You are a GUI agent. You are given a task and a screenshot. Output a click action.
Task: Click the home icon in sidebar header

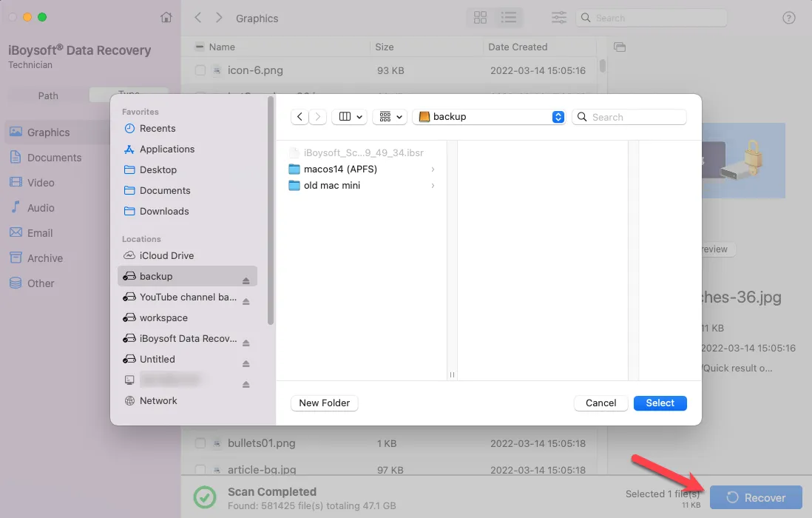pos(166,18)
